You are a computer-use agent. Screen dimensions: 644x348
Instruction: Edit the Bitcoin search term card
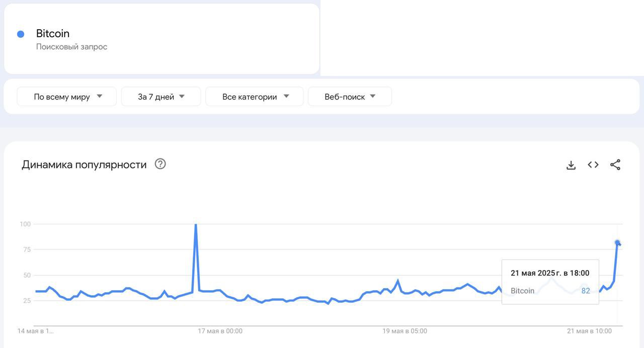click(x=162, y=39)
